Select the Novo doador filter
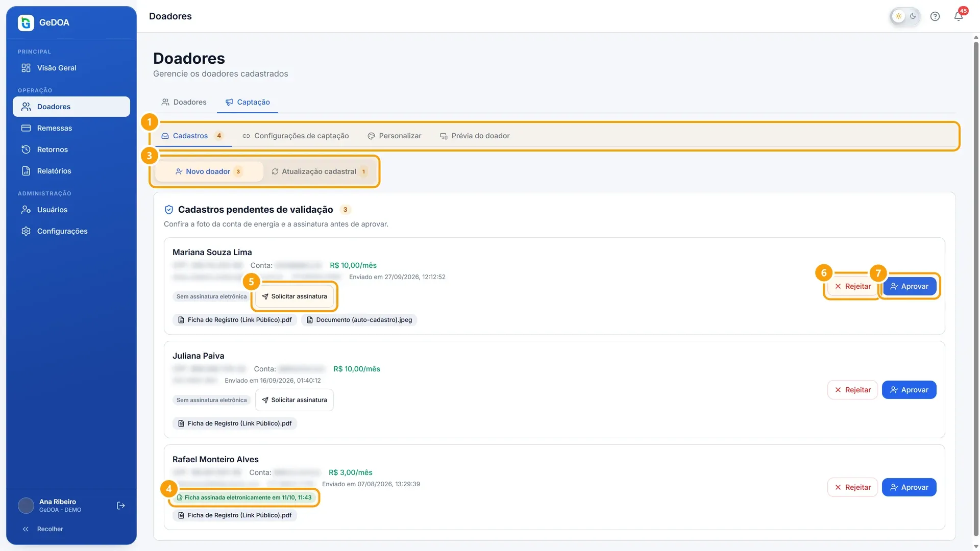 click(209, 171)
